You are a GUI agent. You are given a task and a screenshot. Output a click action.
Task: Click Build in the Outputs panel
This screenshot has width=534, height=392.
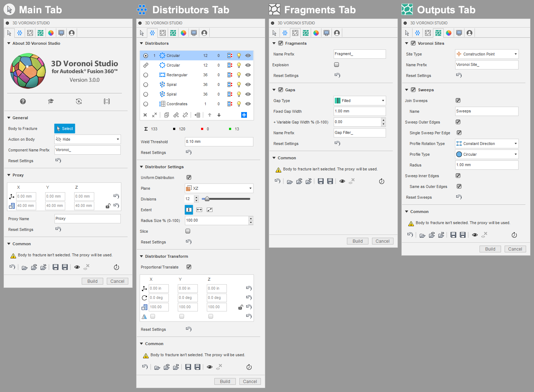[x=490, y=249]
